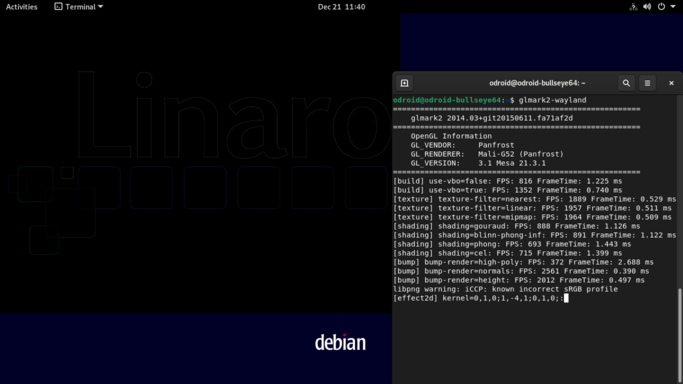
Task: Click the glmark2-wayland command text
Action: (552, 100)
